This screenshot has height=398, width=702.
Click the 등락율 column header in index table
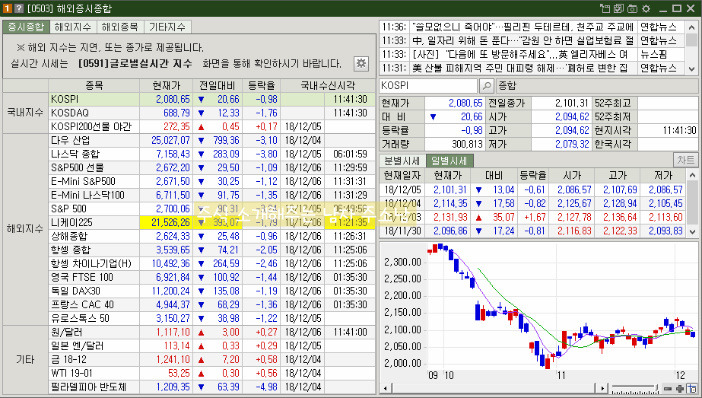(261, 85)
